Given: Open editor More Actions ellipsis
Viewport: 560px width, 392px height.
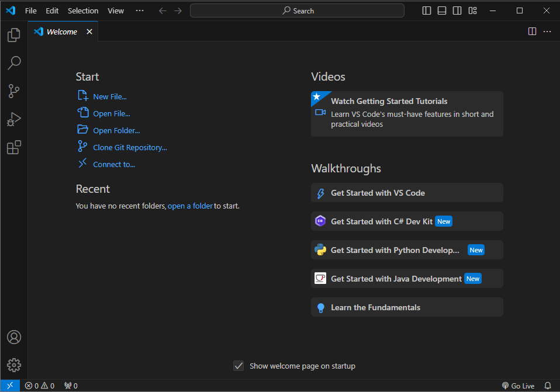Looking at the screenshot, I should [547, 32].
